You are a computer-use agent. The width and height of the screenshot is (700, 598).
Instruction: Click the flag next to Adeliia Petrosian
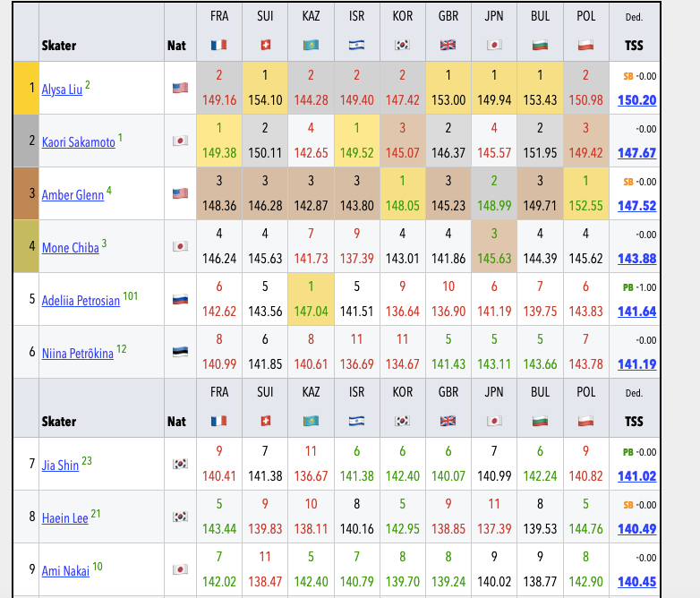tap(179, 300)
